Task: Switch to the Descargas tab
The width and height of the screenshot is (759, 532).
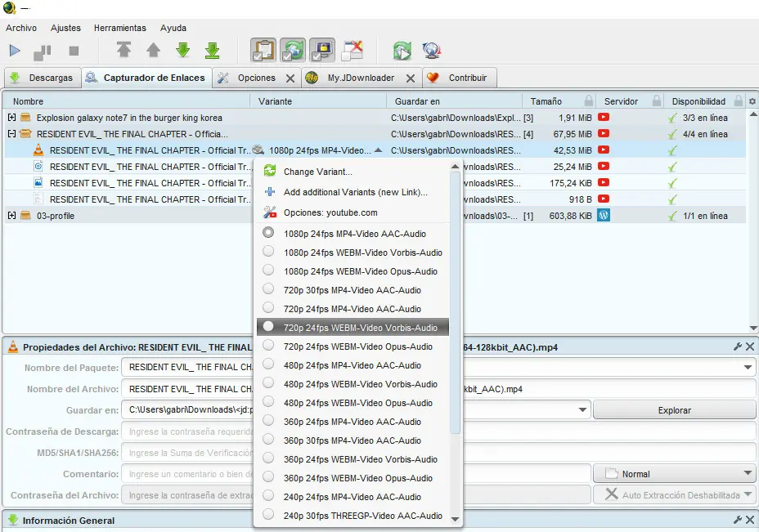Action: tap(42, 78)
